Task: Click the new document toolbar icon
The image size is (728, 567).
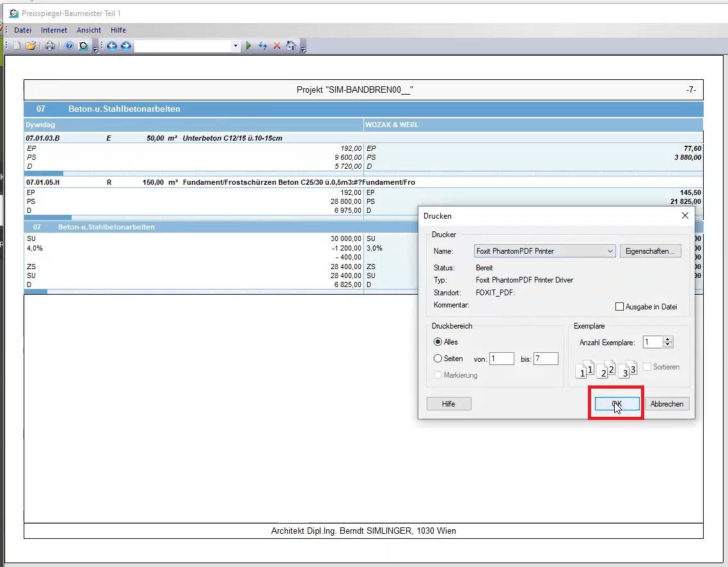Action: (x=17, y=46)
